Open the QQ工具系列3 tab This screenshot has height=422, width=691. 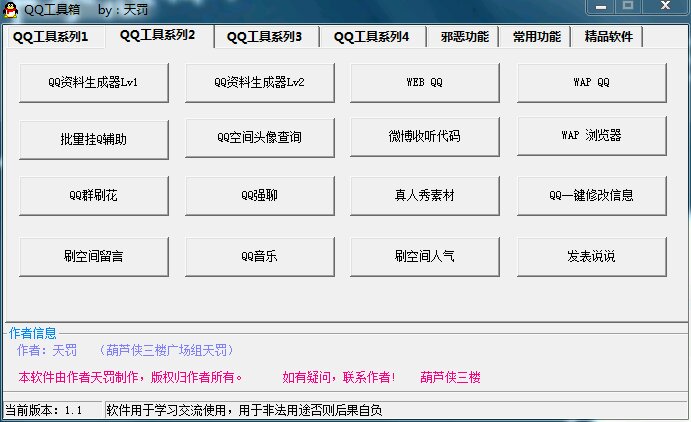(x=266, y=37)
